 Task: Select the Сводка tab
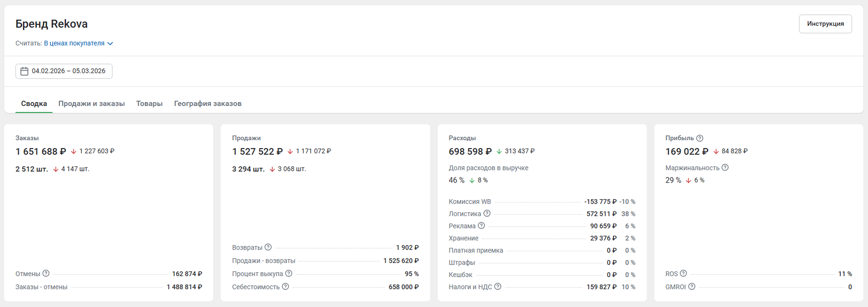coord(34,103)
